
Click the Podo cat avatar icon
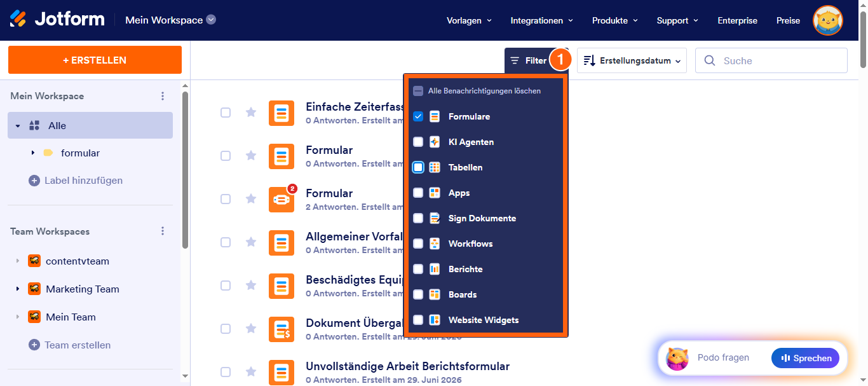tap(677, 359)
